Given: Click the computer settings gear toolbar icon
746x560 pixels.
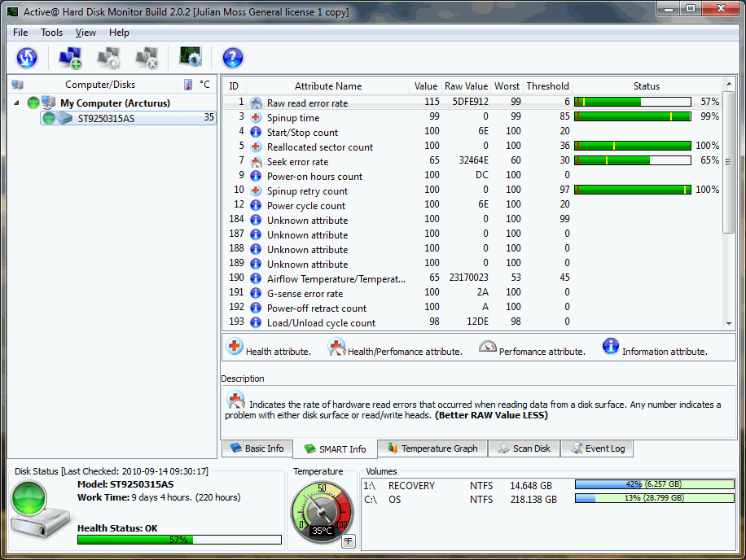Looking at the screenshot, I should click(x=108, y=58).
